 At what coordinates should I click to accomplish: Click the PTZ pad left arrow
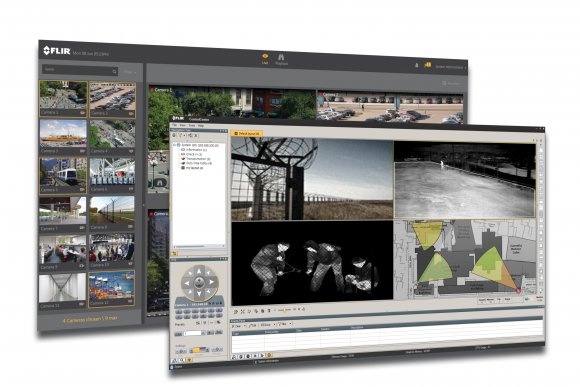coord(187,283)
